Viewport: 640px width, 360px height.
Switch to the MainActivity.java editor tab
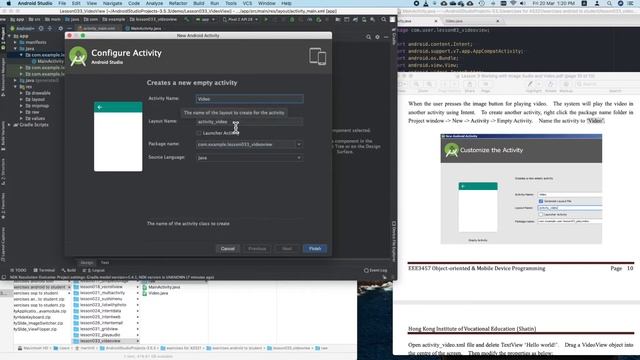144,29
